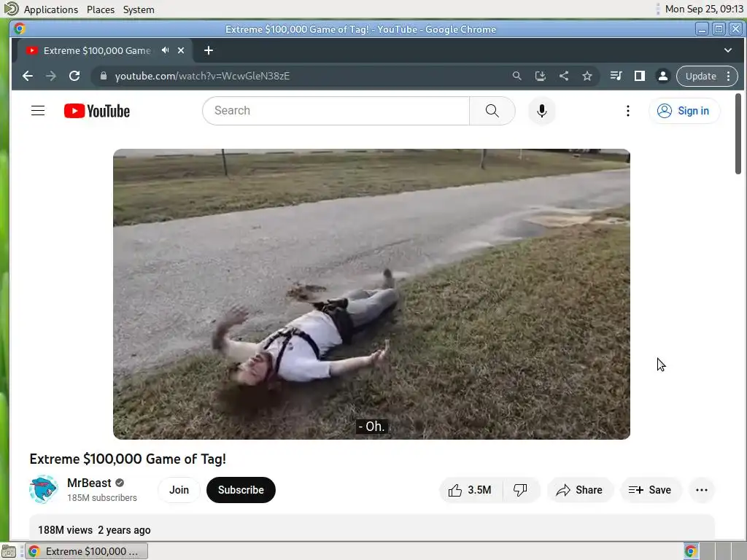Screen dimensions: 747x560
Task: Go forward in Chrome
Action: click(51, 76)
